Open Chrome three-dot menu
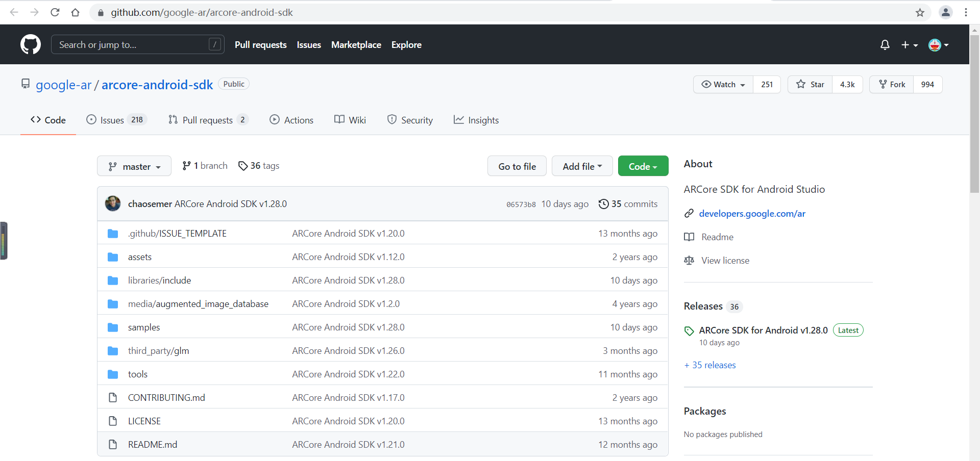 click(x=966, y=12)
